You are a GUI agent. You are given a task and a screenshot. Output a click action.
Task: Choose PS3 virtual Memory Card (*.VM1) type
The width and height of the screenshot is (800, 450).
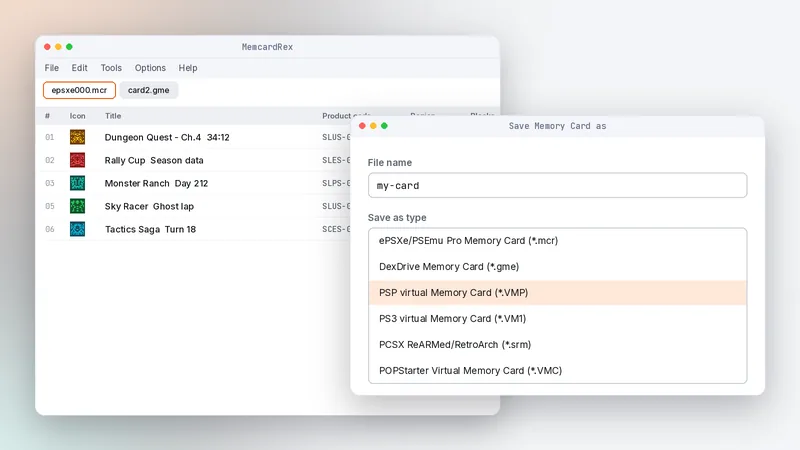(x=557, y=318)
